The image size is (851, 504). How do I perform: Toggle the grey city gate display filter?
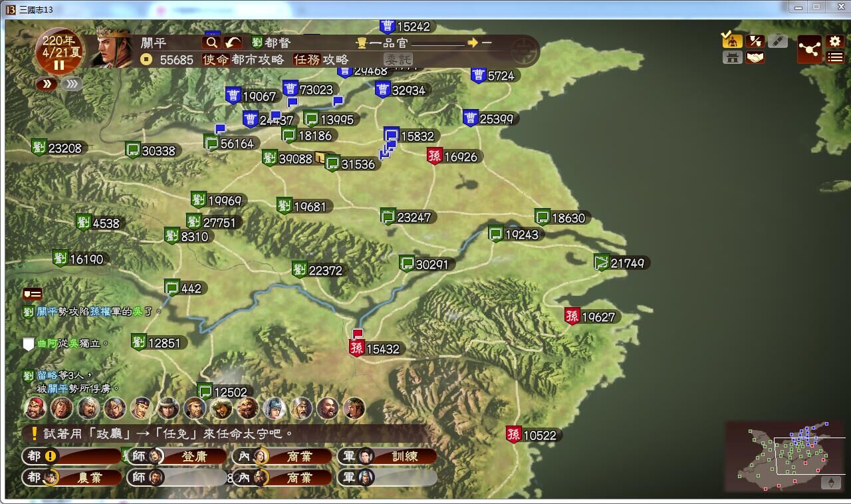(732, 58)
